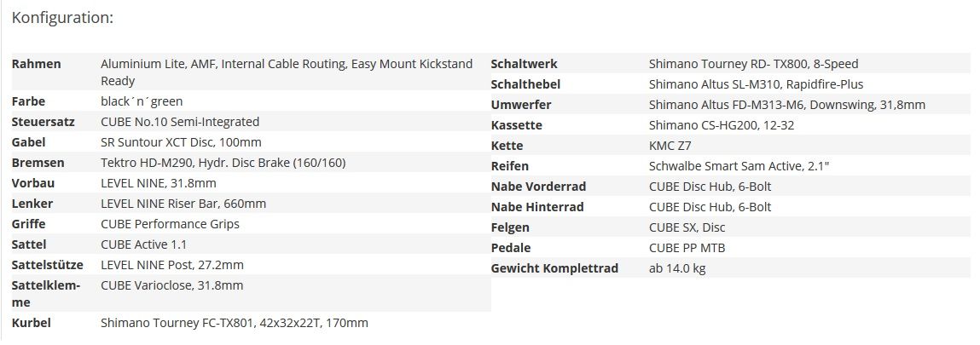Click the black´n´green color value
The image size is (980, 345).
(x=142, y=101)
